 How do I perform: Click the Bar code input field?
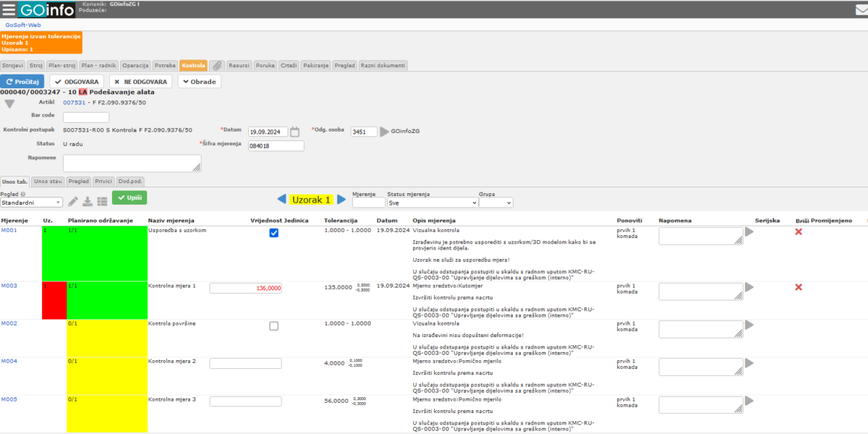coord(86,117)
